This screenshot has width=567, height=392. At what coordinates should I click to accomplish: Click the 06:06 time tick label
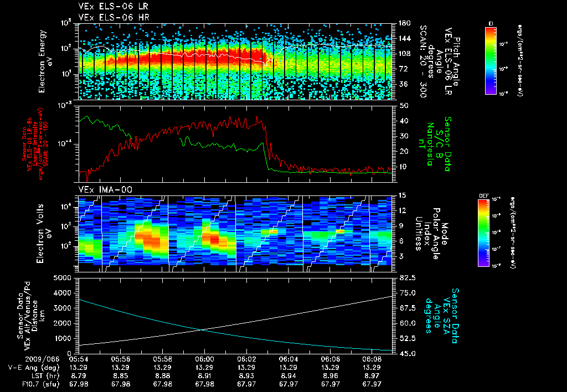pos(331,359)
